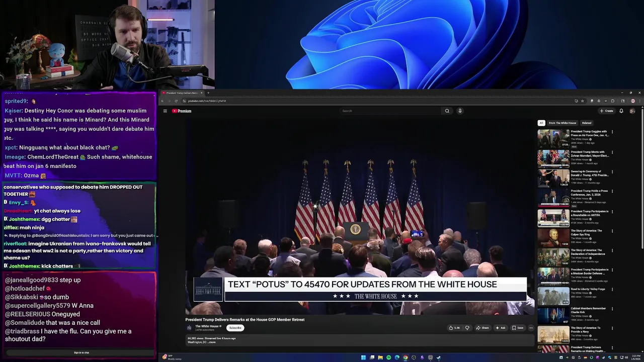Click the Ask button

[x=501, y=328]
